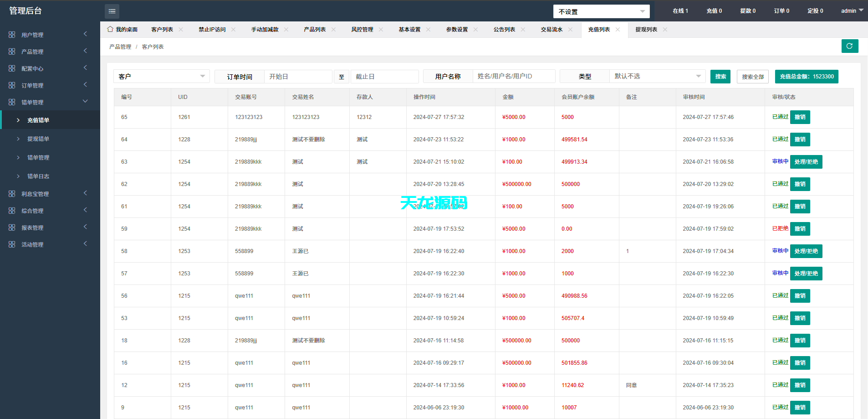Close the 禁止IP访问 tab

point(234,29)
